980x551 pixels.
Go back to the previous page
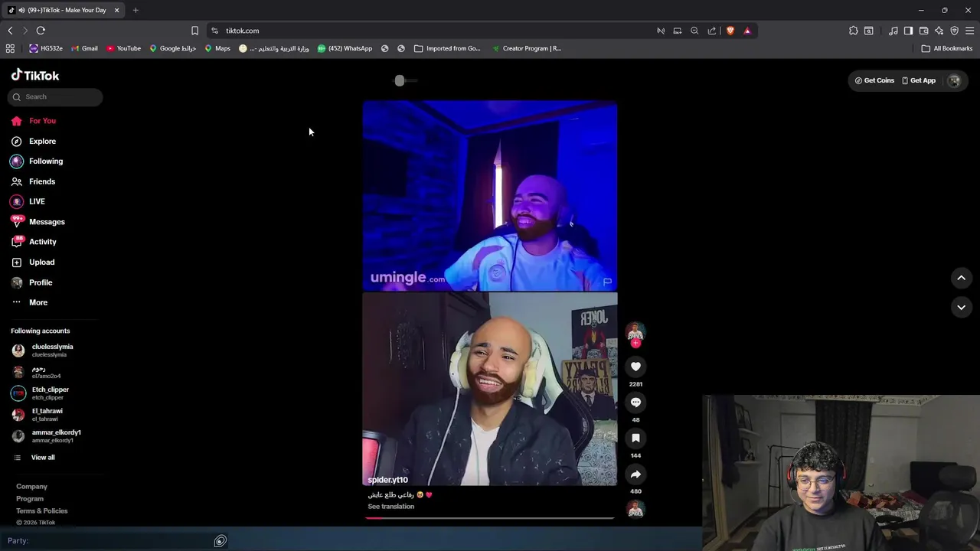point(10,31)
